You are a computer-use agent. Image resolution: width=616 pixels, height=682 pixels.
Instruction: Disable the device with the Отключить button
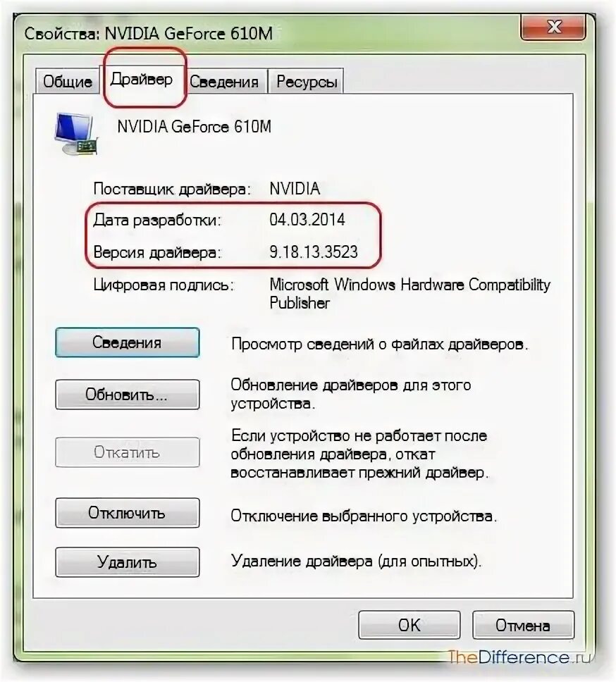pos(127,513)
